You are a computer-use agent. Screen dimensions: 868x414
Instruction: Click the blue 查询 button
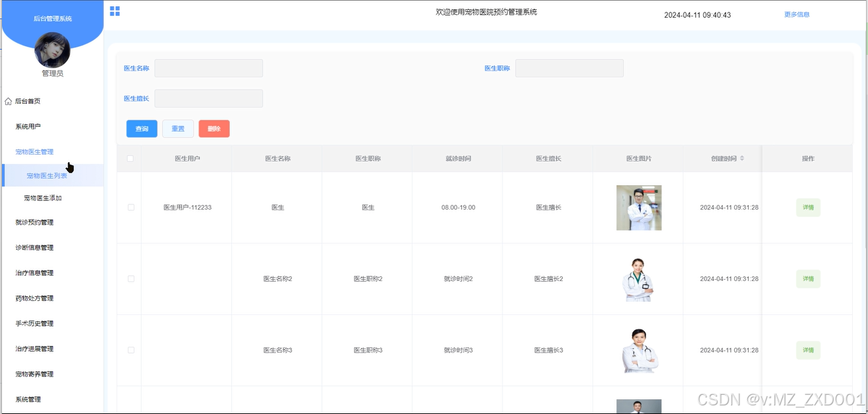coord(142,129)
